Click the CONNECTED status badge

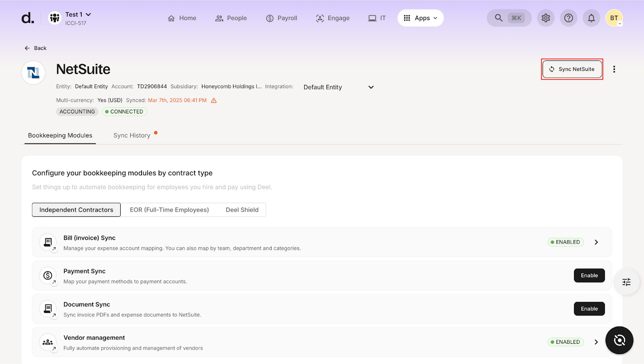(124, 112)
